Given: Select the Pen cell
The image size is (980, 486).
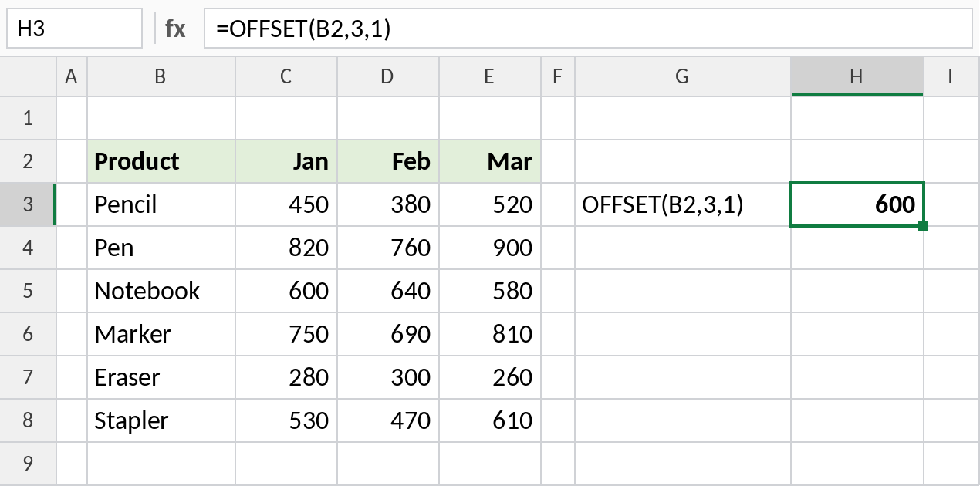Looking at the screenshot, I should [x=161, y=248].
